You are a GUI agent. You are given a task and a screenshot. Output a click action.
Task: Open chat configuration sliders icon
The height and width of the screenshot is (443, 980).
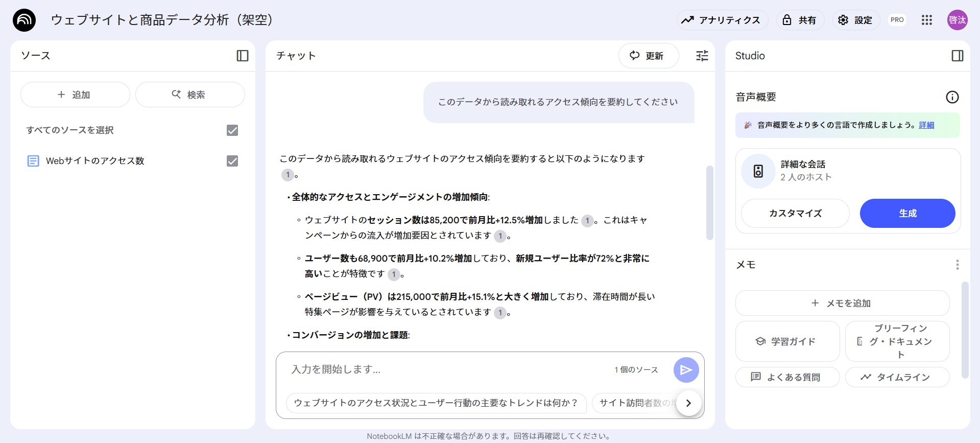pyautogui.click(x=702, y=56)
